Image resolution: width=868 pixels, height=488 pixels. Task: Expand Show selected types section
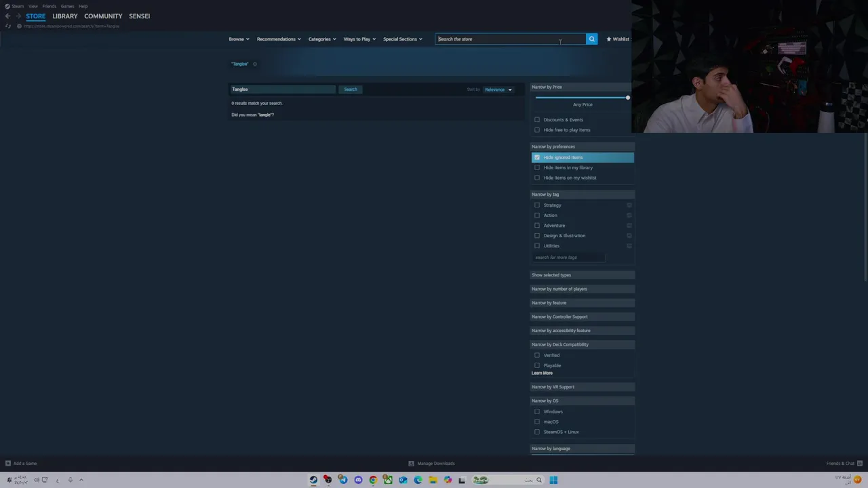click(583, 275)
